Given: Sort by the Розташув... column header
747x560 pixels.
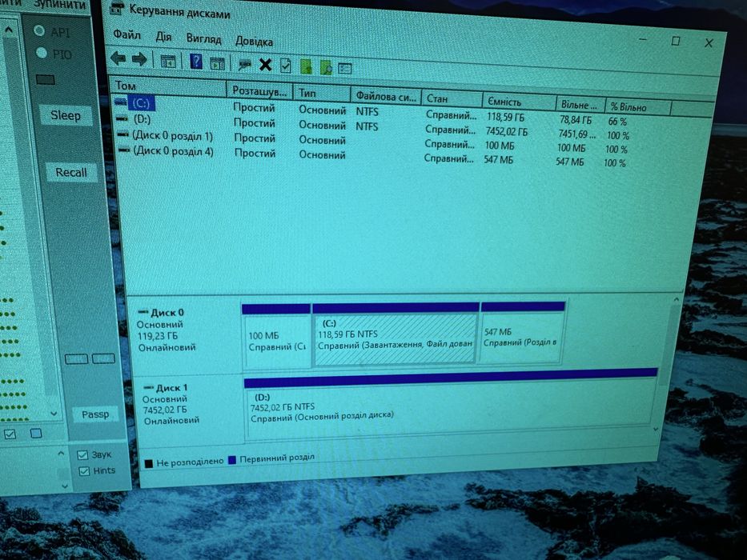Looking at the screenshot, I should point(260,90).
